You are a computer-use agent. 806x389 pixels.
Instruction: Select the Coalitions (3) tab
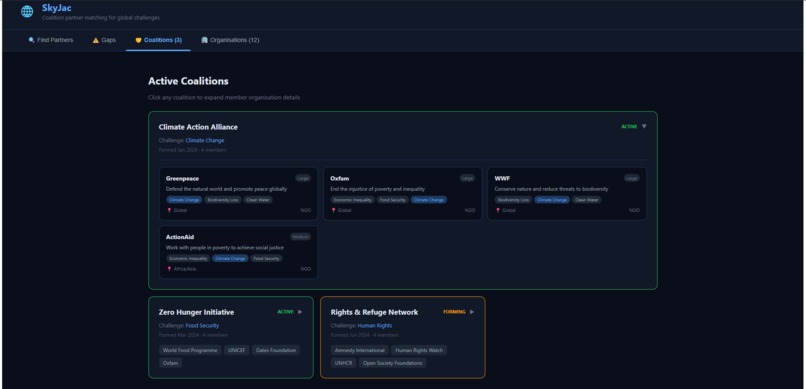point(158,40)
